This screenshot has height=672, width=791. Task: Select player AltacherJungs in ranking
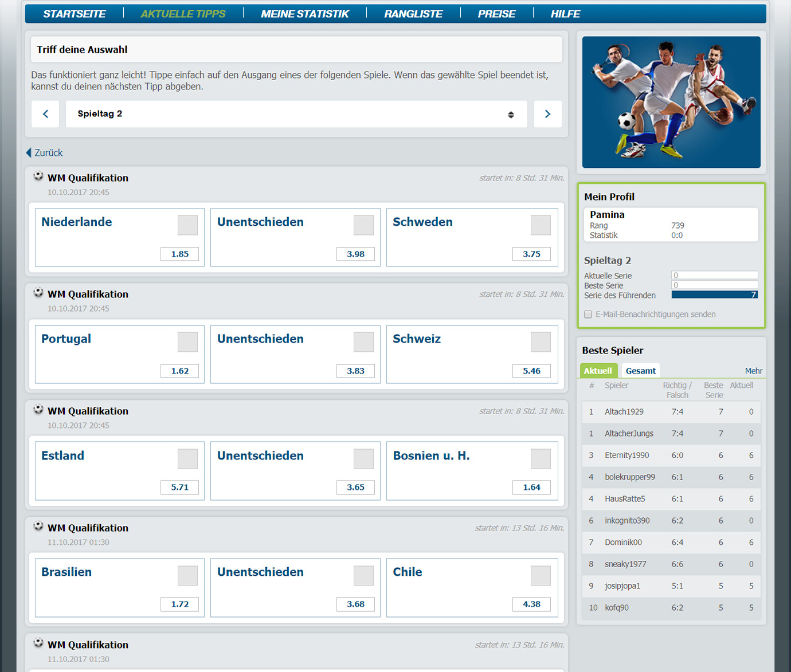[x=629, y=434]
